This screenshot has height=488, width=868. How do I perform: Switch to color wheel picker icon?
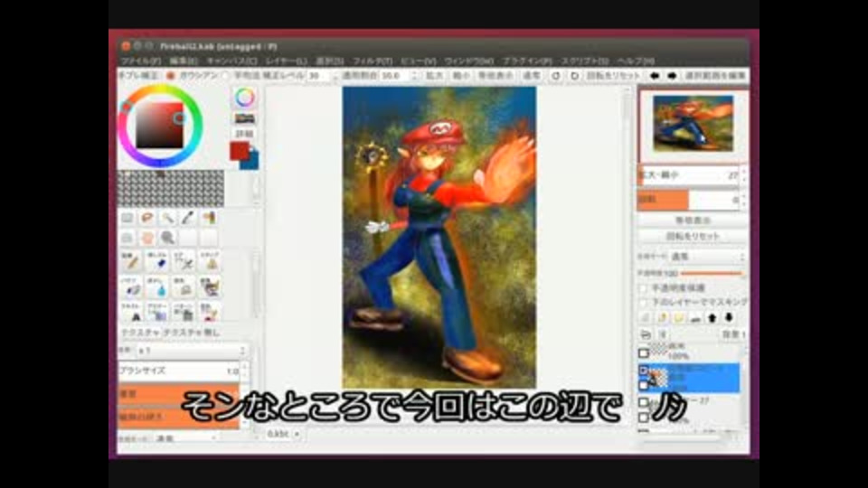(245, 98)
